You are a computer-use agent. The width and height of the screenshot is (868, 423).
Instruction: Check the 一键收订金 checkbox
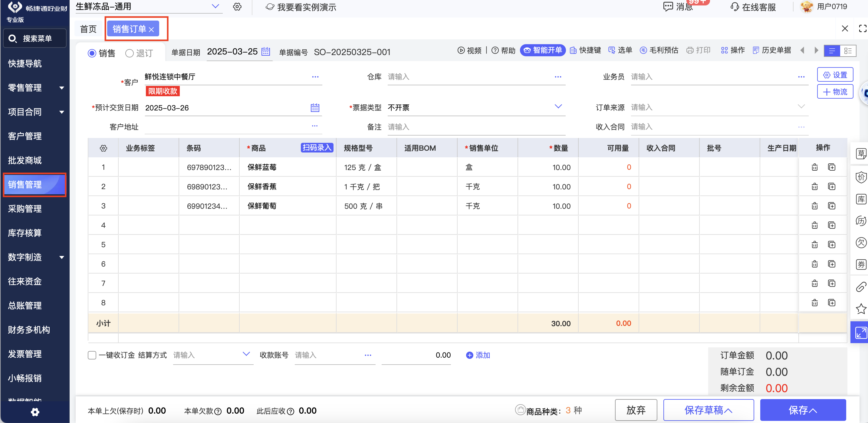92,355
